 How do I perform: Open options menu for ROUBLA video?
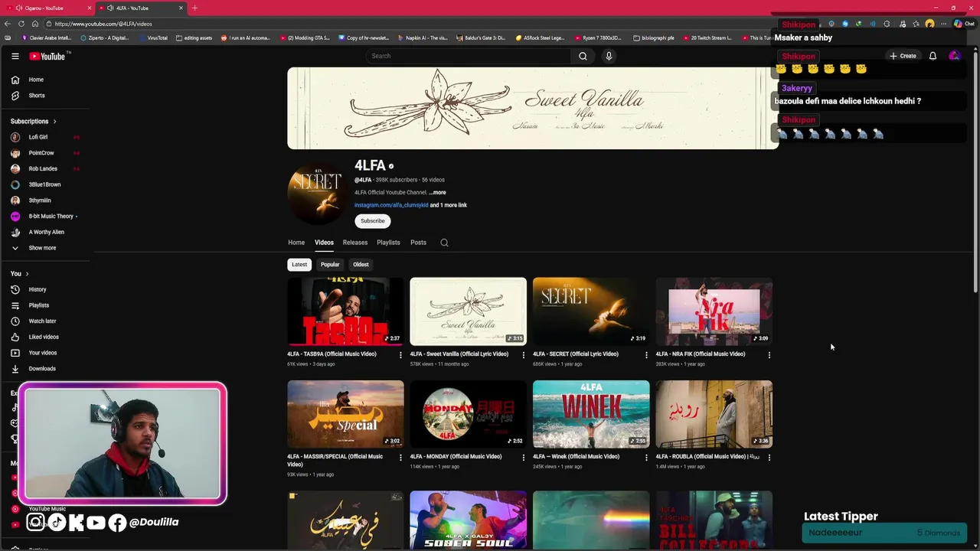point(769,457)
